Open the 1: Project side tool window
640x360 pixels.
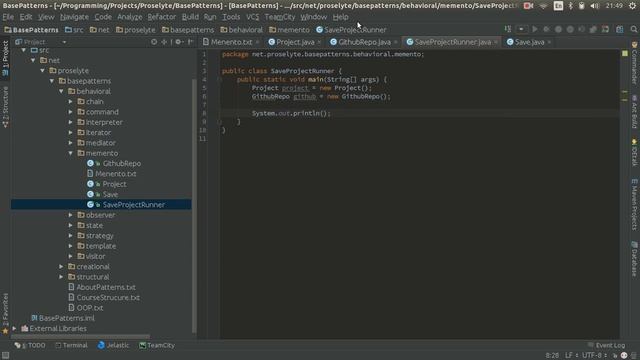click(x=5, y=58)
